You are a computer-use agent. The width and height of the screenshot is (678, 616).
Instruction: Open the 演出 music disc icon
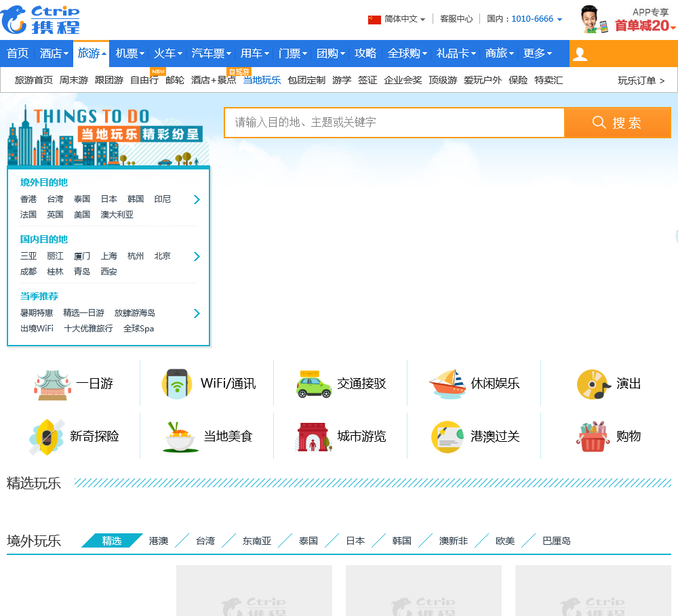(x=594, y=384)
